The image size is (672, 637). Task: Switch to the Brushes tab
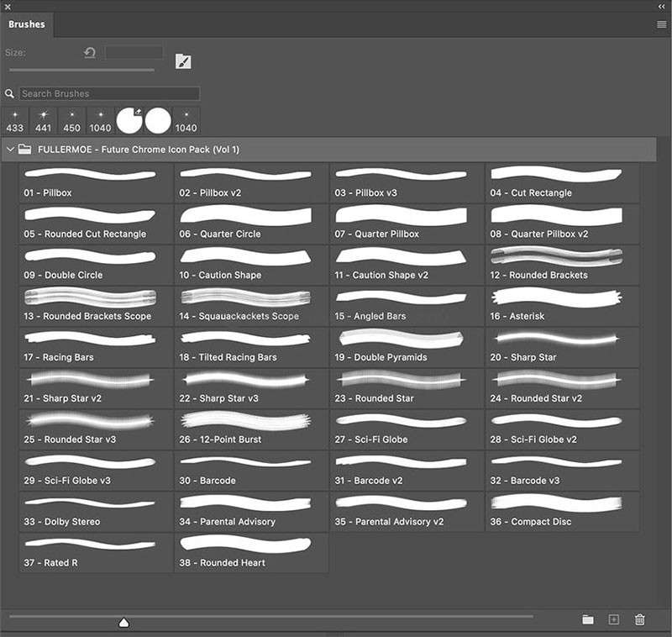27,24
